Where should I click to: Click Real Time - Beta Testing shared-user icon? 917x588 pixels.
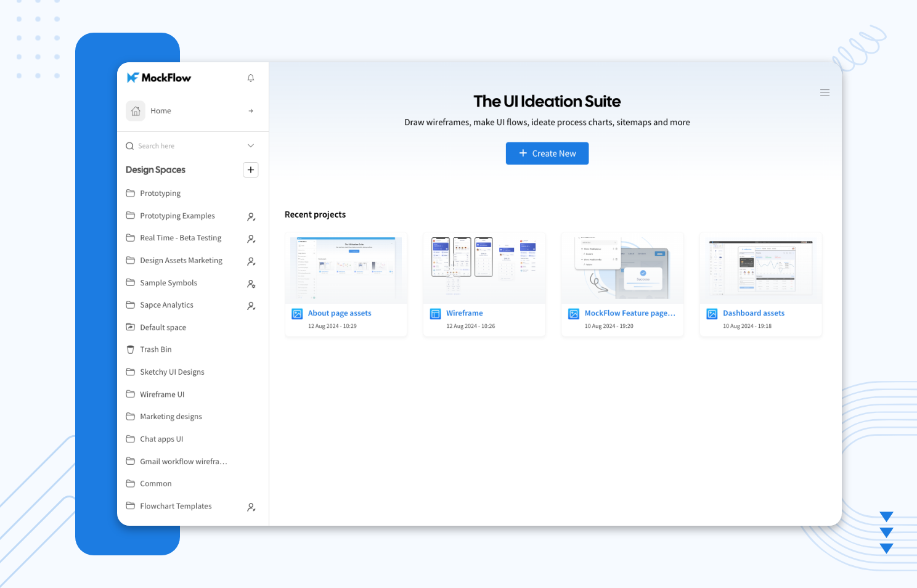pos(251,239)
